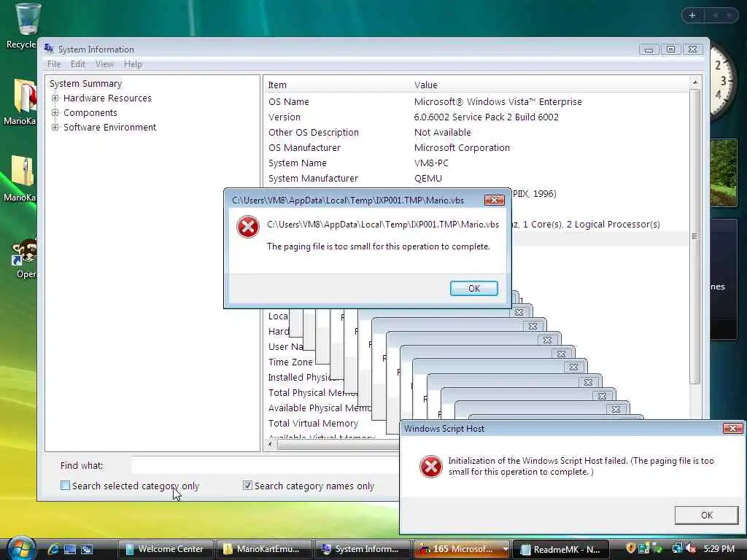This screenshot has height=560, width=747.
Task: Click the Show Desktop quick launch icon
Action: [x=70, y=549]
